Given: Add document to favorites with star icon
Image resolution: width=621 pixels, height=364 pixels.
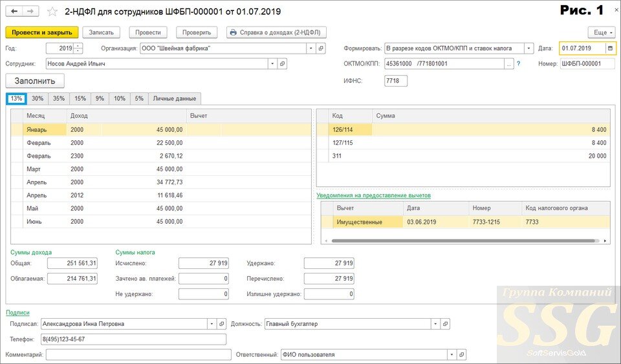Looking at the screenshot, I should tap(52, 12).
